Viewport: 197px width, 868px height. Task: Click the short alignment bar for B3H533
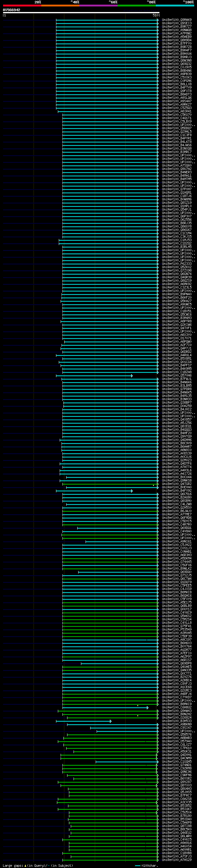pyautogui.click(x=83, y=721)
